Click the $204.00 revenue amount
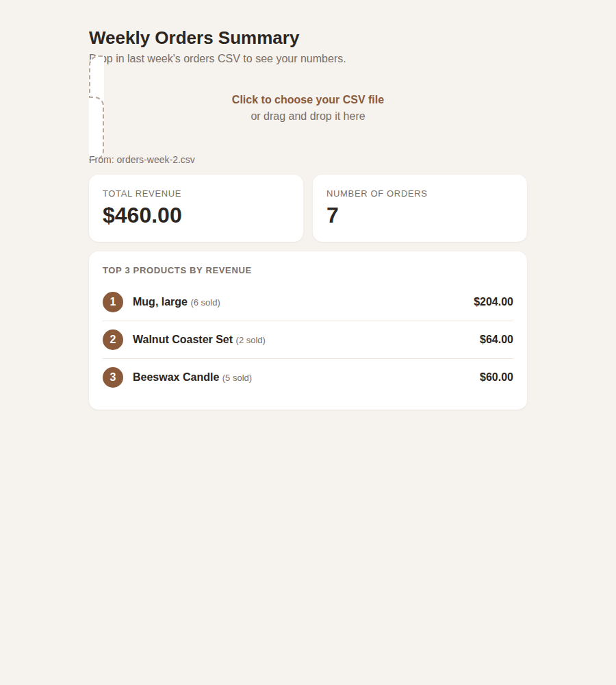This screenshot has width=616, height=685. [x=493, y=302]
